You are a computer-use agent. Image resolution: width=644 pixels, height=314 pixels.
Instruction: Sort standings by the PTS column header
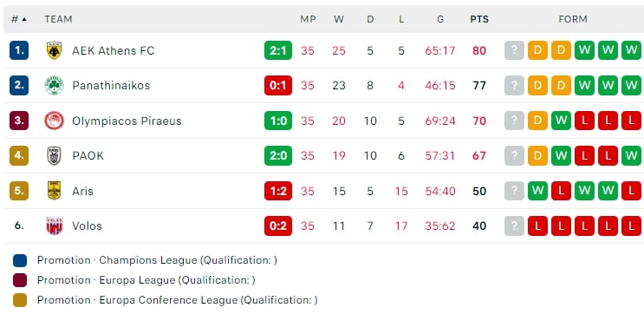click(479, 19)
